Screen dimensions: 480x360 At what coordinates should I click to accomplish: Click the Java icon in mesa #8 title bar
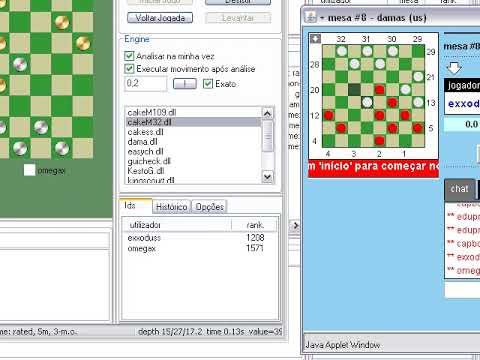coord(310,17)
